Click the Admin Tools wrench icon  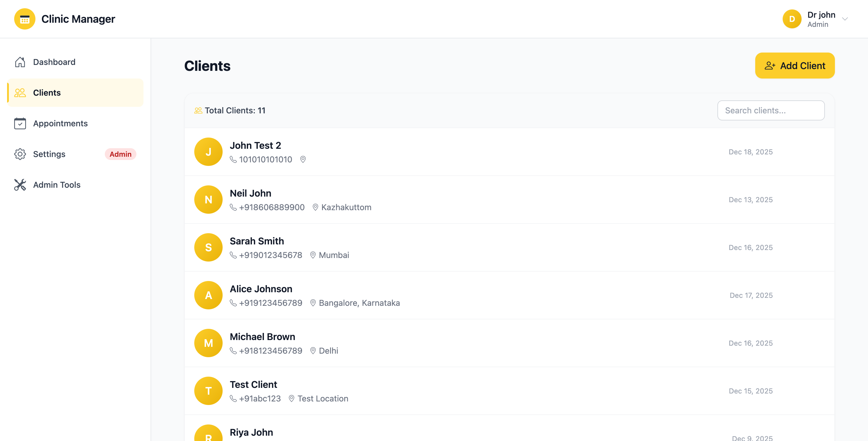pos(20,184)
